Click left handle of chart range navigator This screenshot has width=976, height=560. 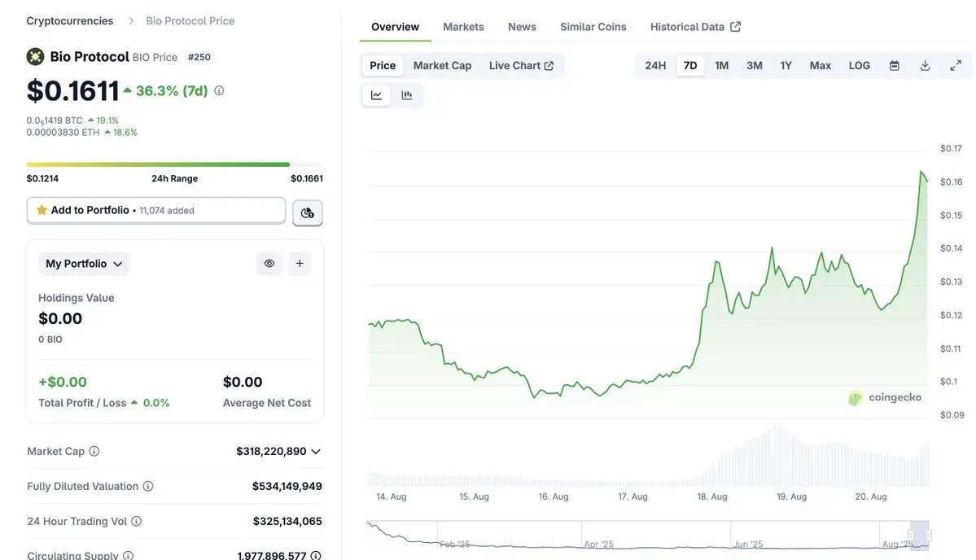click(x=911, y=535)
